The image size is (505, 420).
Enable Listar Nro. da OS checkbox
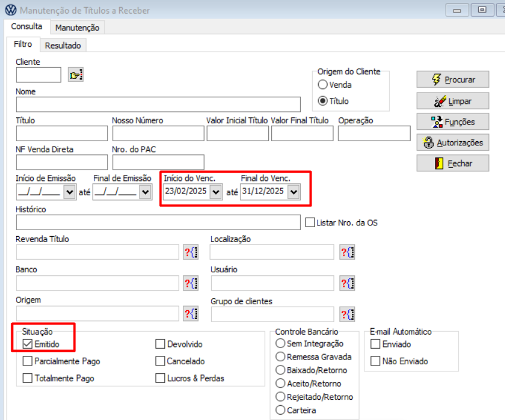tap(310, 222)
